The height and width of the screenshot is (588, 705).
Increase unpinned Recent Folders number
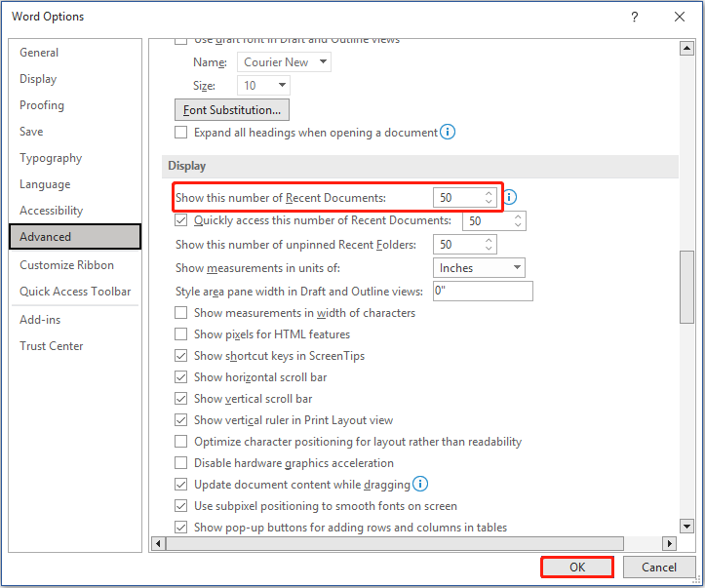(489, 240)
